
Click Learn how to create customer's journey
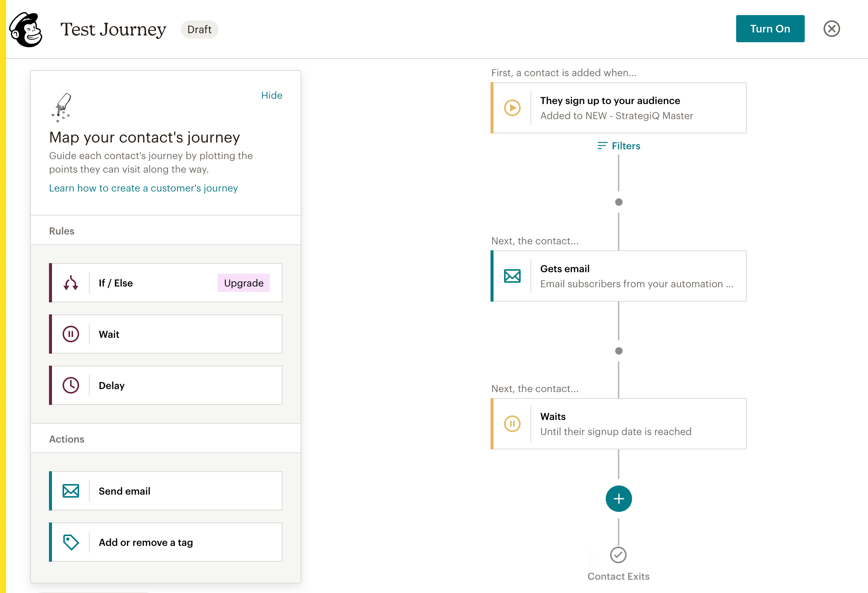[x=143, y=188]
